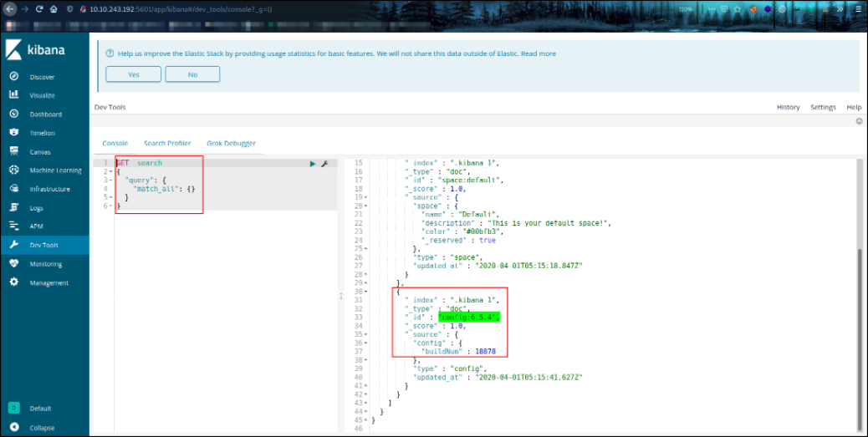
Task: Collapse the _source fold arrow on output line 19
Action: click(366, 197)
